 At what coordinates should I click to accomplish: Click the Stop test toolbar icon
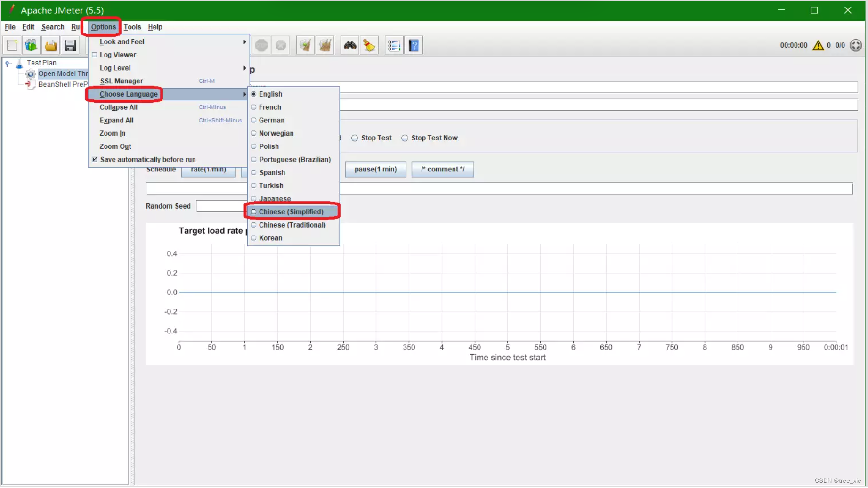[x=261, y=45]
